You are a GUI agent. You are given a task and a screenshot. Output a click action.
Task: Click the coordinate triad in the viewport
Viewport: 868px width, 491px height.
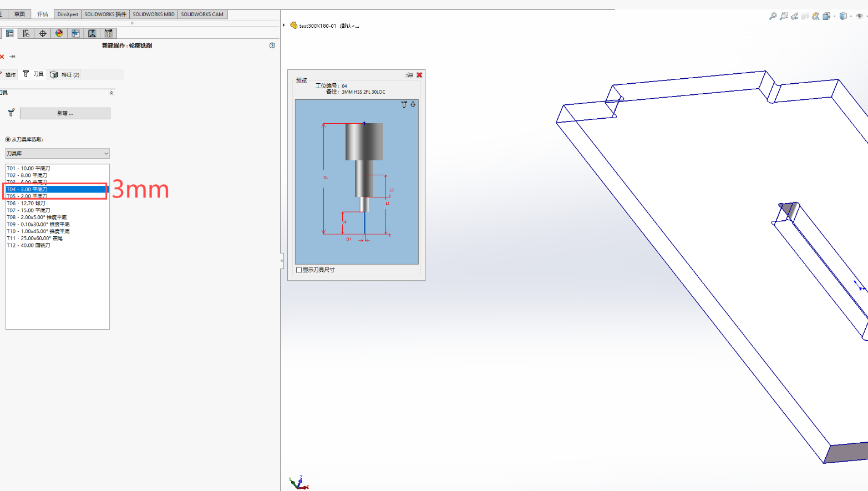click(298, 482)
